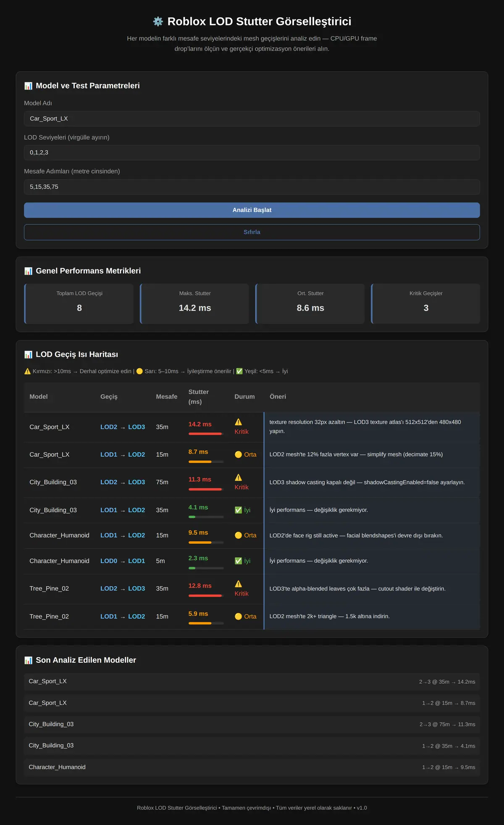The image size is (504, 825).
Task: Click the Ort. Stutter metric card
Action: [310, 303]
